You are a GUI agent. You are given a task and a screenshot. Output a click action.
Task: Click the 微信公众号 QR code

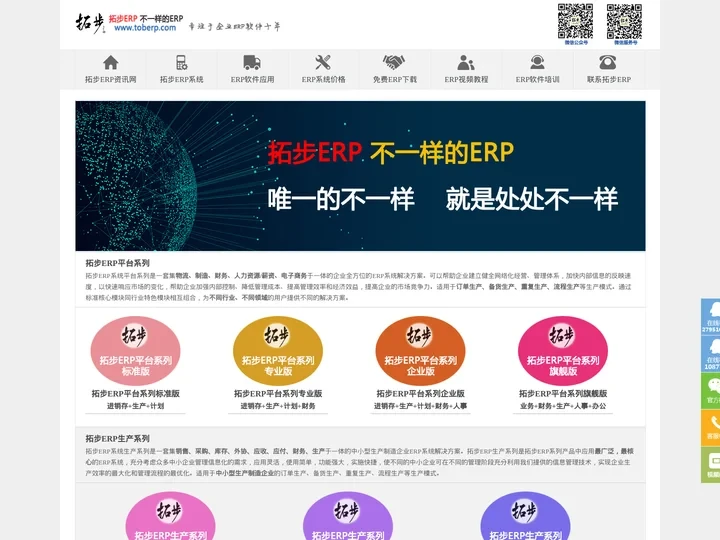click(575, 22)
